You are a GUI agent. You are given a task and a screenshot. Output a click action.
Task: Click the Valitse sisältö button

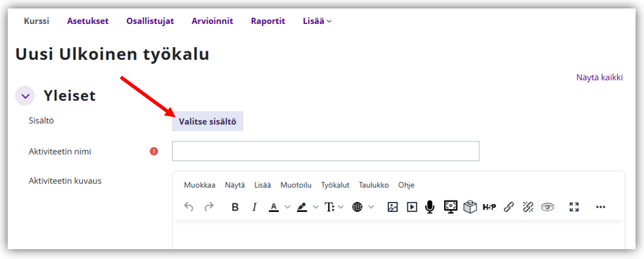[208, 122]
